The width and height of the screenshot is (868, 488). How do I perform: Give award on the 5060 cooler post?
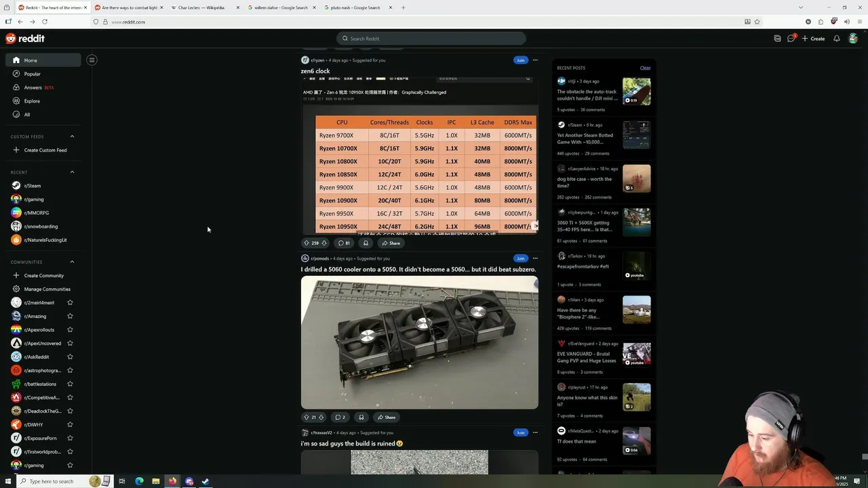pyautogui.click(x=361, y=417)
